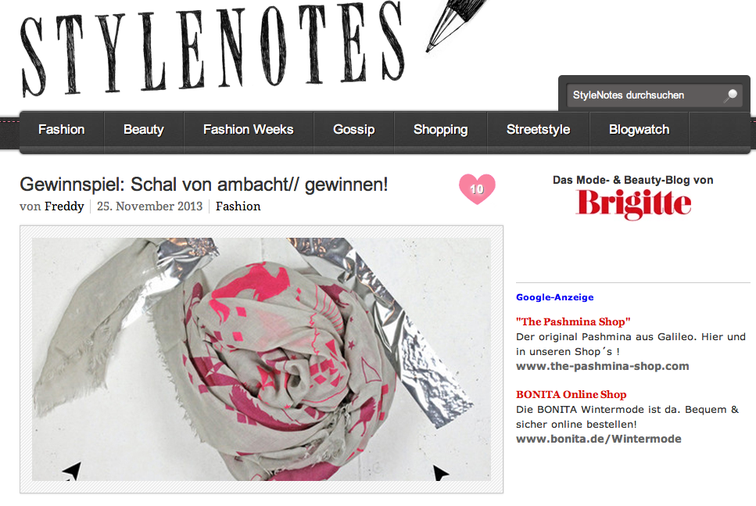Select the Gossip tab
Image resolution: width=756 pixels, height=506 pixels.
[x=354, y=130]
